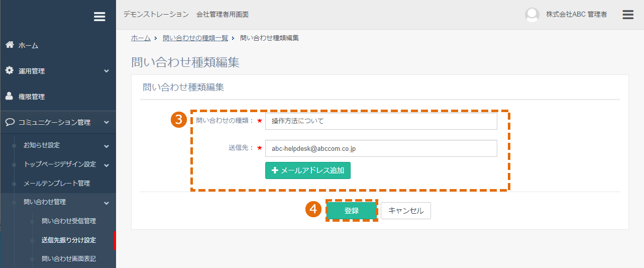Click the キャンセル button

(x=406, y=211)
